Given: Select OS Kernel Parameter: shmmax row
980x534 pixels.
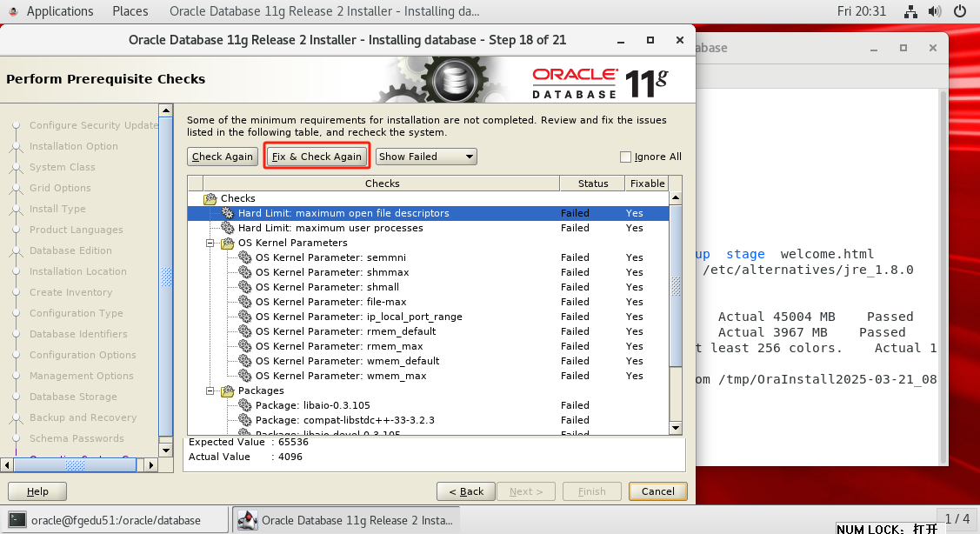Looking at the screenshot, I should point(428,272).
